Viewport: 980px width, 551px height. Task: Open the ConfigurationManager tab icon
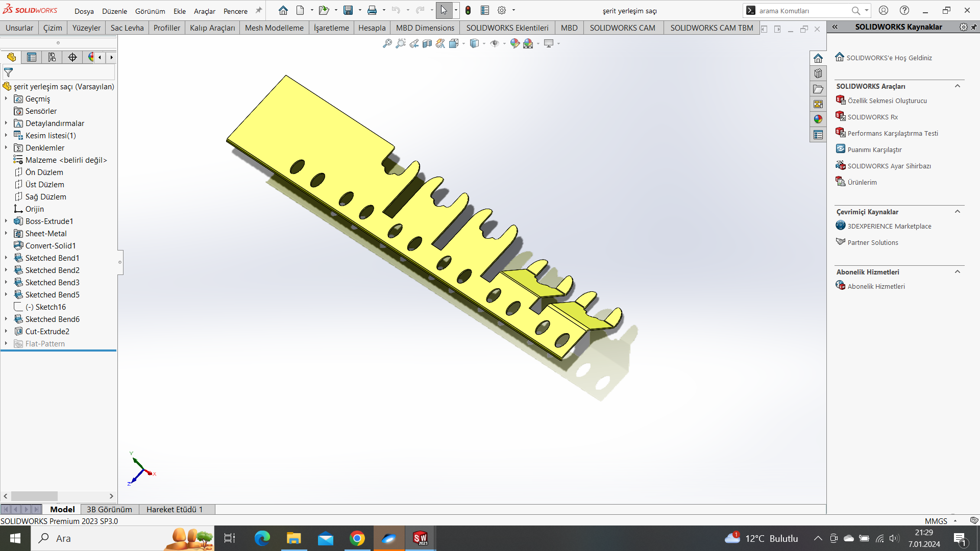click(x=52, y=57)
